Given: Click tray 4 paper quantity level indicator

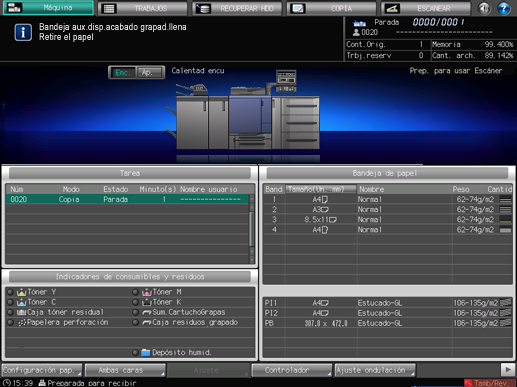Looking at the screenshot, I should [506, 230].
